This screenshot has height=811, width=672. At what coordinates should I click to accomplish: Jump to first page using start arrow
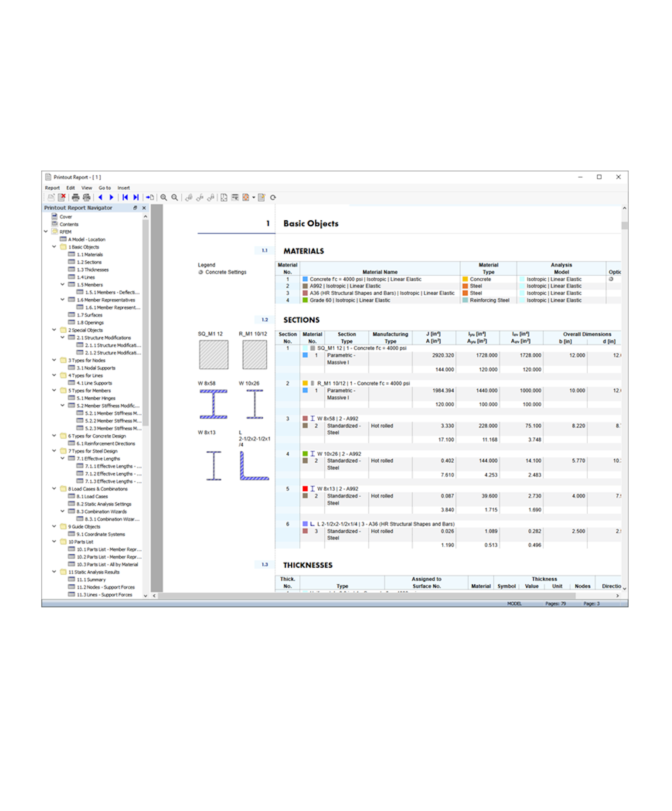[125, 197]
